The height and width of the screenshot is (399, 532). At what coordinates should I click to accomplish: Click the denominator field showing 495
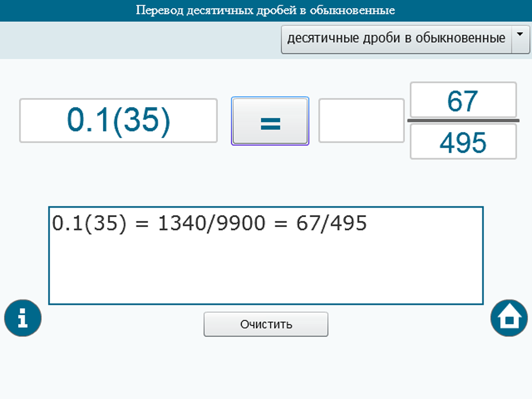pyautogui.click(x=463, y=141)
